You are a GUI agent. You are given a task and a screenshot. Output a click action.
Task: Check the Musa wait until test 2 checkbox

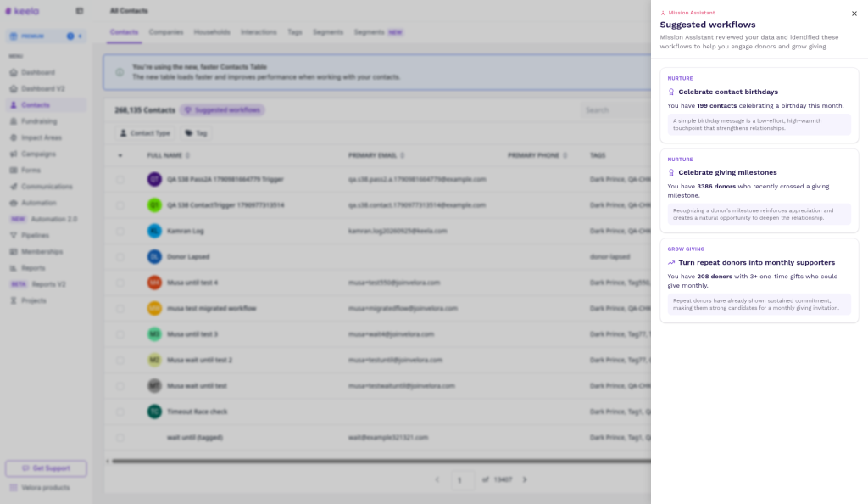pyautogui.click(x=120, y=360)
